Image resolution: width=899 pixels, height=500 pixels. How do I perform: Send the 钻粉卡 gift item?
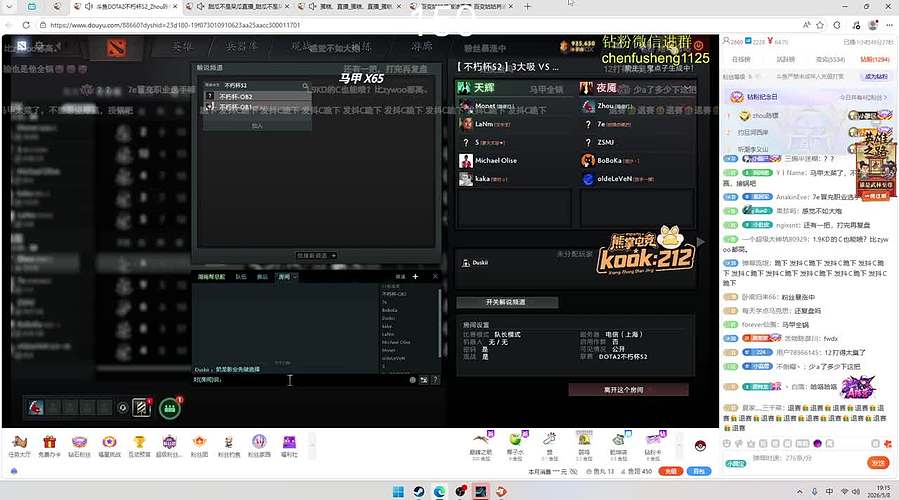(652, 445)
